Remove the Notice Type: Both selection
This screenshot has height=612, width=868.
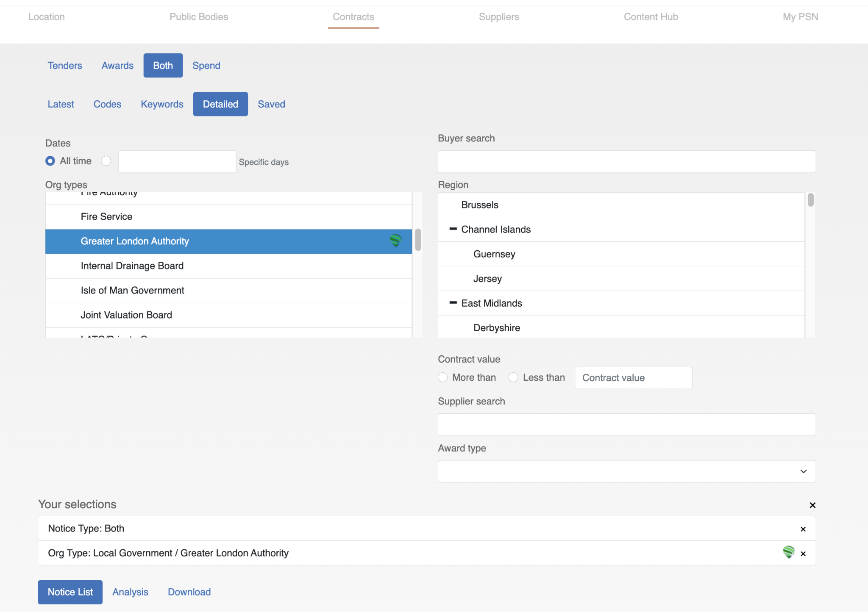(803, 529)
